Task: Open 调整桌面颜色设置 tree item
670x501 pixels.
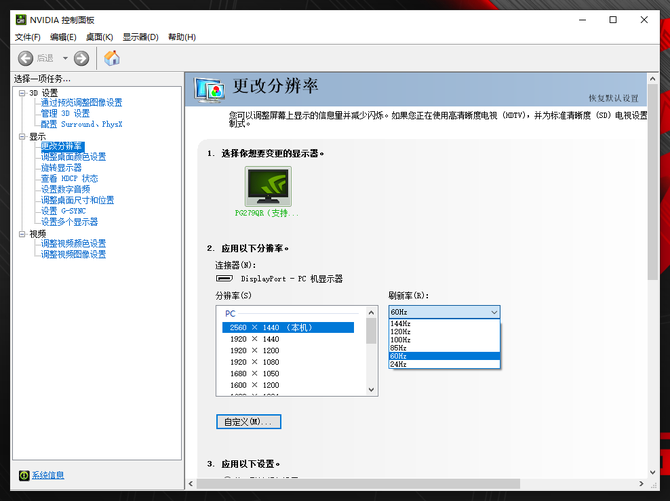Action: coord(73,157)
